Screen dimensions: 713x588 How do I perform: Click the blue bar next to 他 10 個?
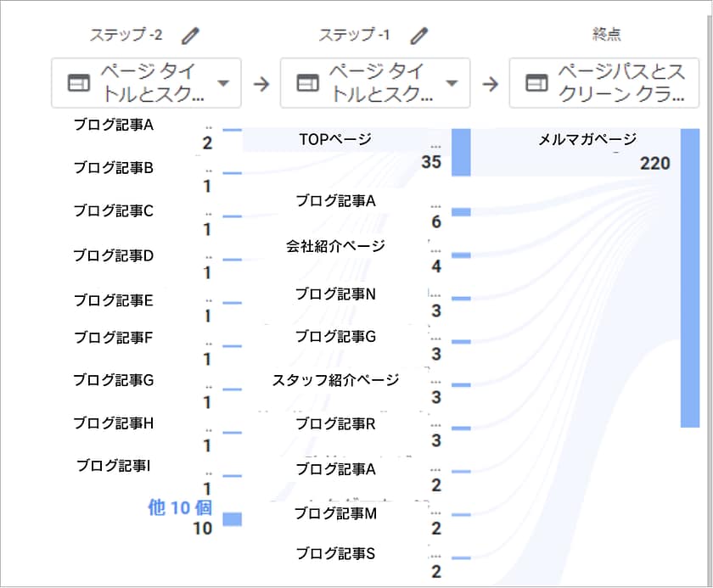click(x=232, y=519)
